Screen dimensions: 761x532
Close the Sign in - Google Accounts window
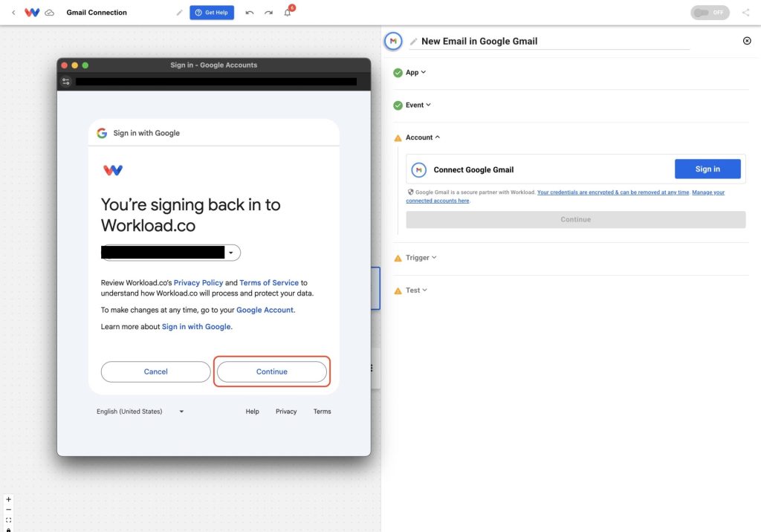64,65
